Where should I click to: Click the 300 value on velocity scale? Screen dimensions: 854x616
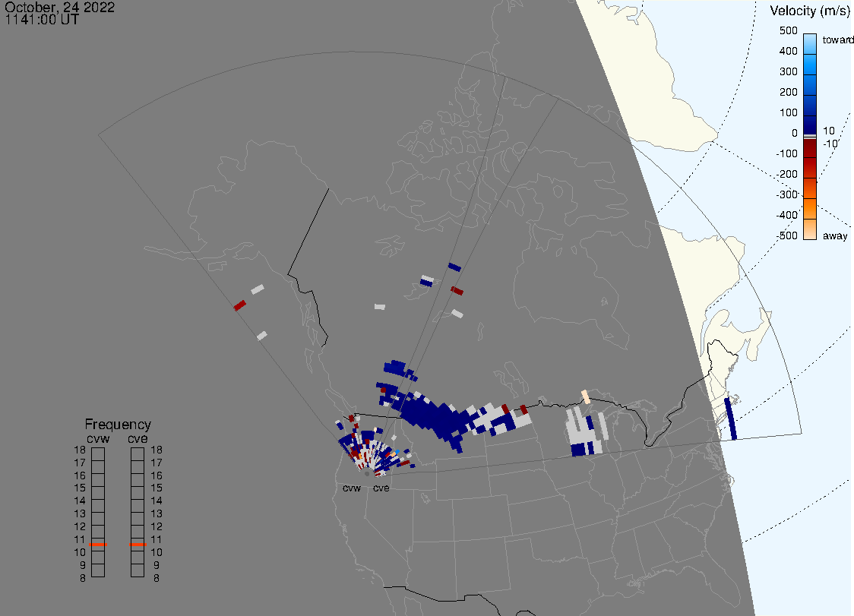point(788,71)
